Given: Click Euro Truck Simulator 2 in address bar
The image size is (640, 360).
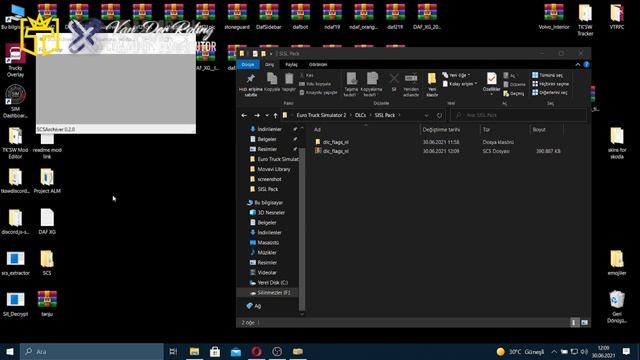Looking at the screenshot, I should [x=321, y=115].
